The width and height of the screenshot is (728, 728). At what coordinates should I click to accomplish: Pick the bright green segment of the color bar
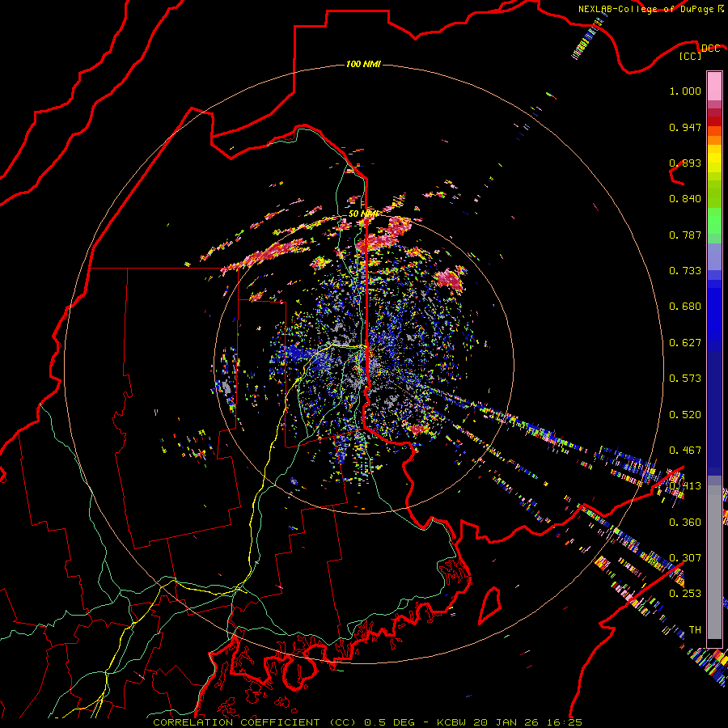(x=714, y=221)
